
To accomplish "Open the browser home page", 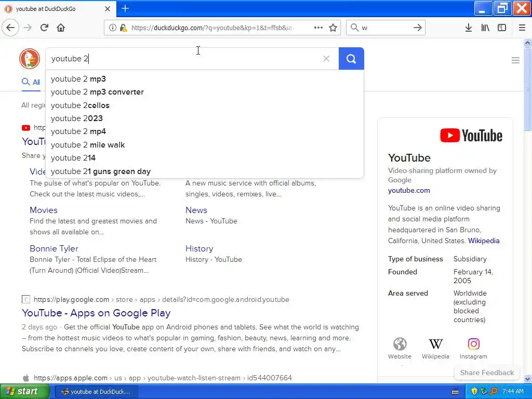I will point(61,28).
